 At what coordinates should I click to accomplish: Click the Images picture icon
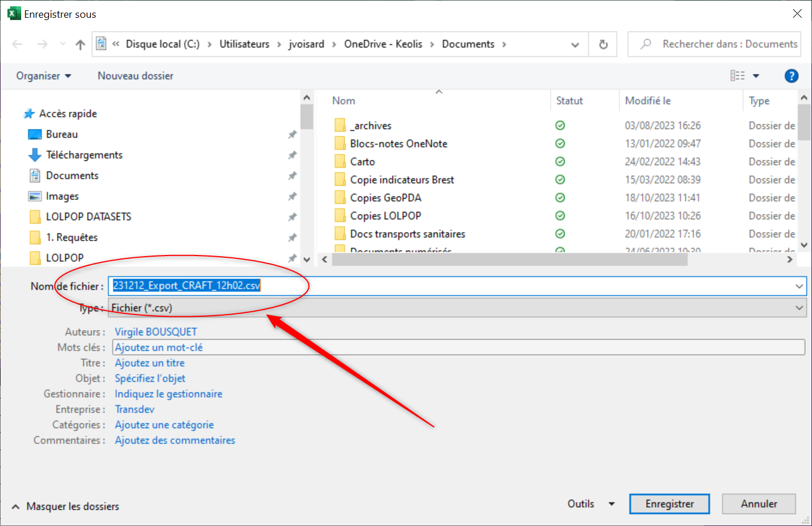35,196
